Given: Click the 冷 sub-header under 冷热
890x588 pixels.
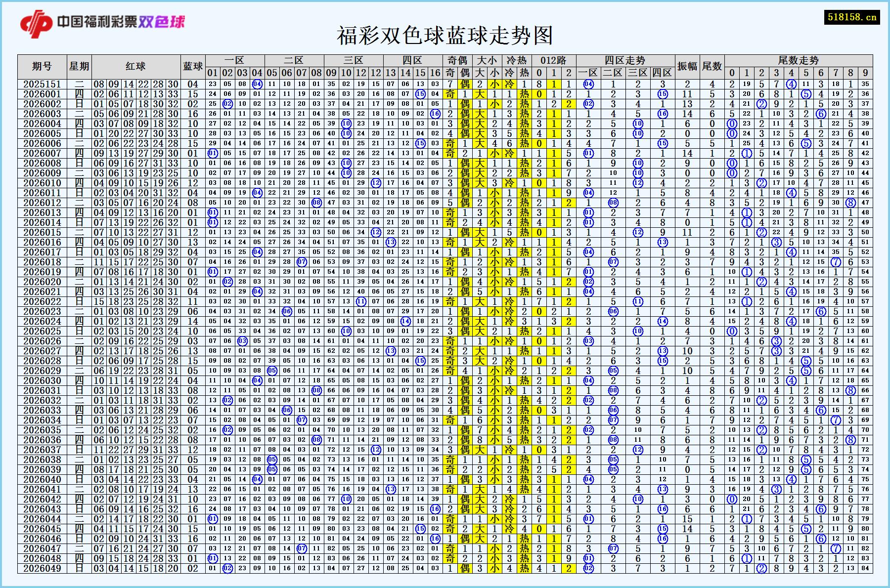Looking at the screenshot, I should (x=509, y=73).
